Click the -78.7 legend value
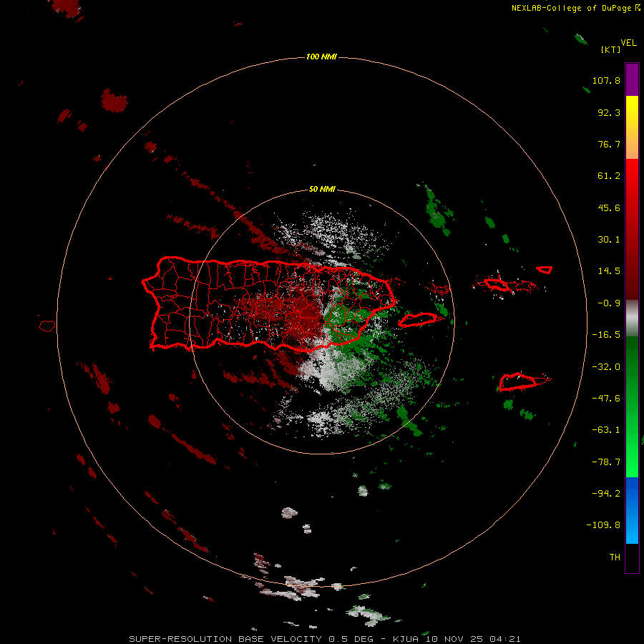This screenshot has width=644, height=644. tap(606, 462)
